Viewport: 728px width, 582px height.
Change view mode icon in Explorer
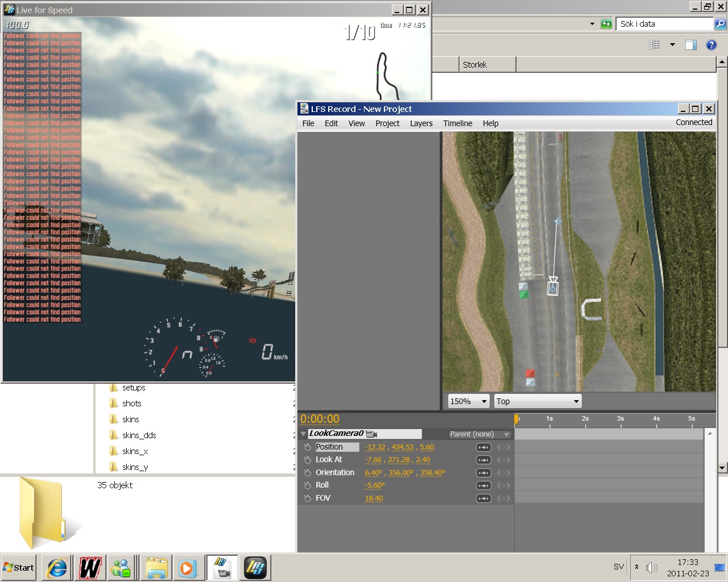click(655, 45)
